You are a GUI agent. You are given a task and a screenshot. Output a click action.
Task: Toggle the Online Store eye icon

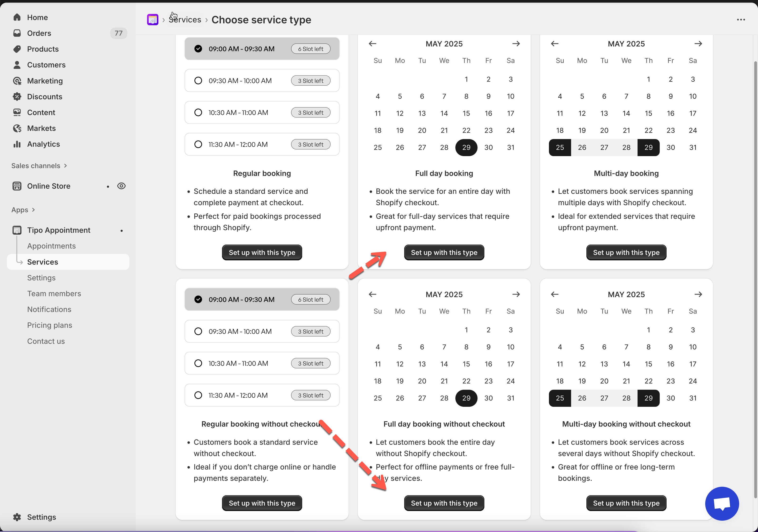[121, 186]
